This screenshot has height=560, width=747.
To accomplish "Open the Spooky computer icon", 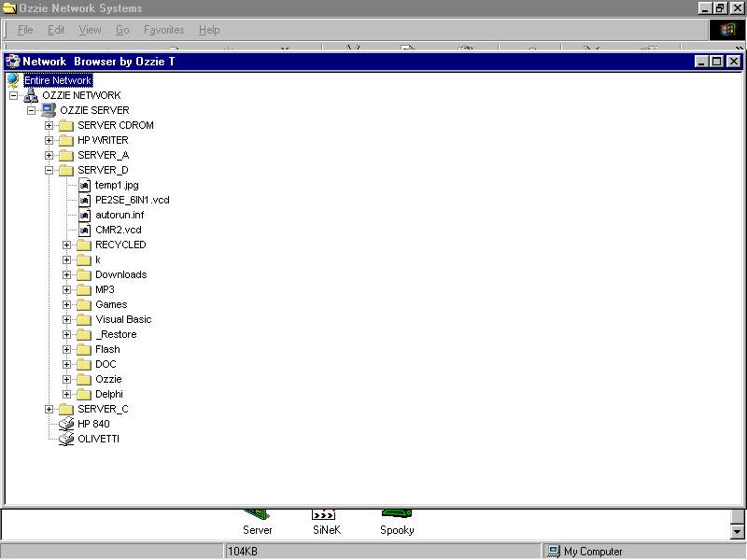I will [x=396, y=512].
